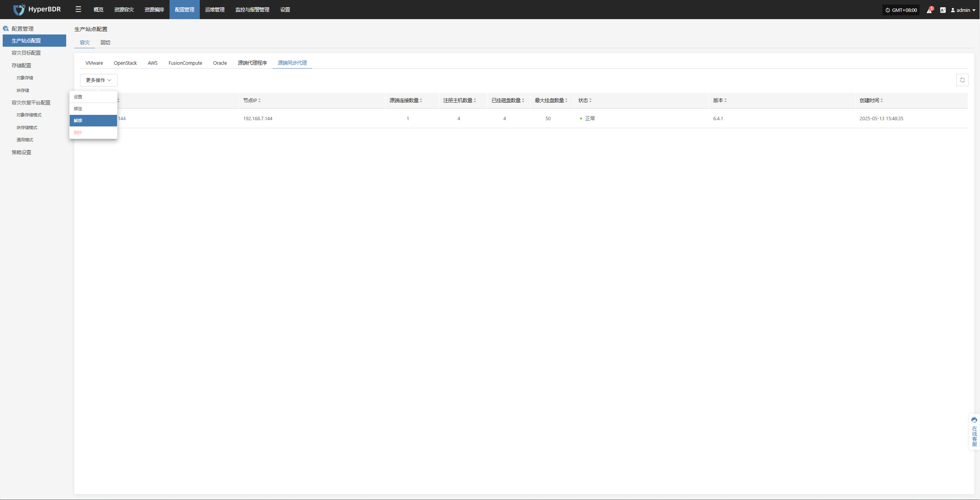Click the 配置管理 gear icon in sidebar
Image resolution: width=980 pixels, height=500 pixels.
pos(6,28)
